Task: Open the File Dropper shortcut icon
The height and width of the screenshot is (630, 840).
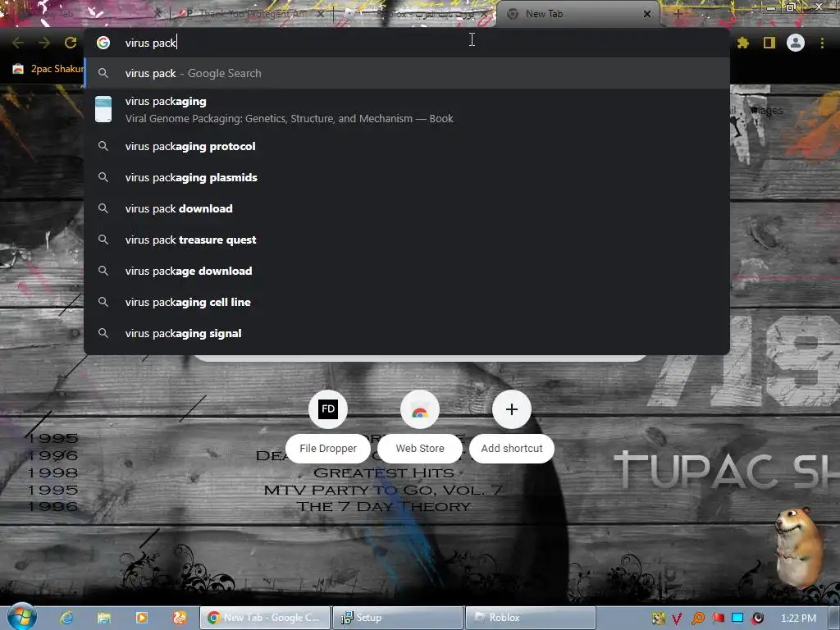Action: coord(328,409)
